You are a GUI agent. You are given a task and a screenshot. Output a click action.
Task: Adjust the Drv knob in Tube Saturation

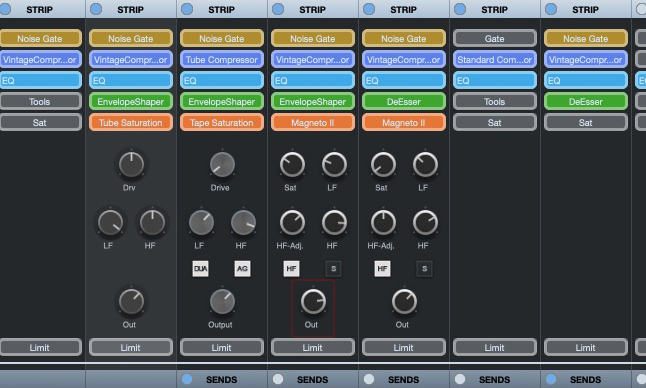131,165
